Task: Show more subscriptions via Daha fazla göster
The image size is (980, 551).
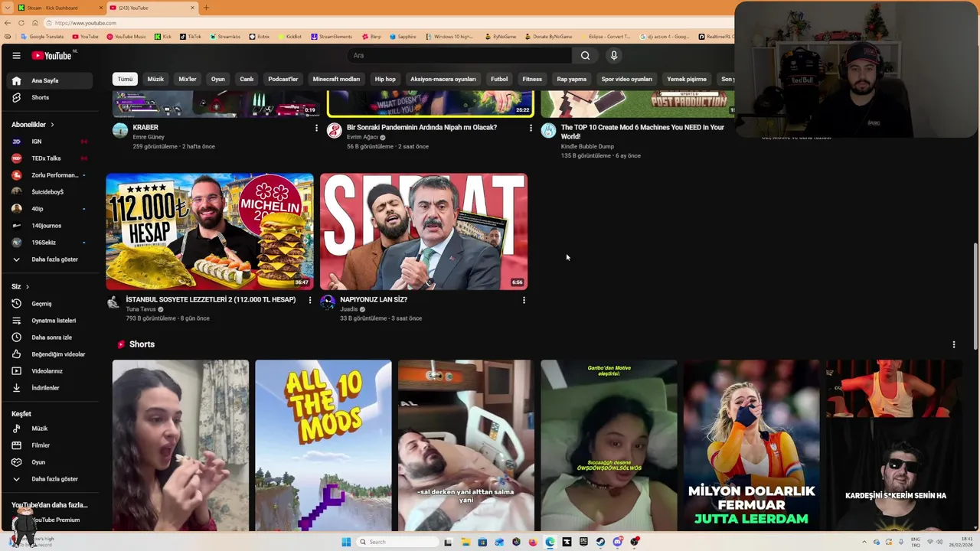Action: tap(49, 259)
